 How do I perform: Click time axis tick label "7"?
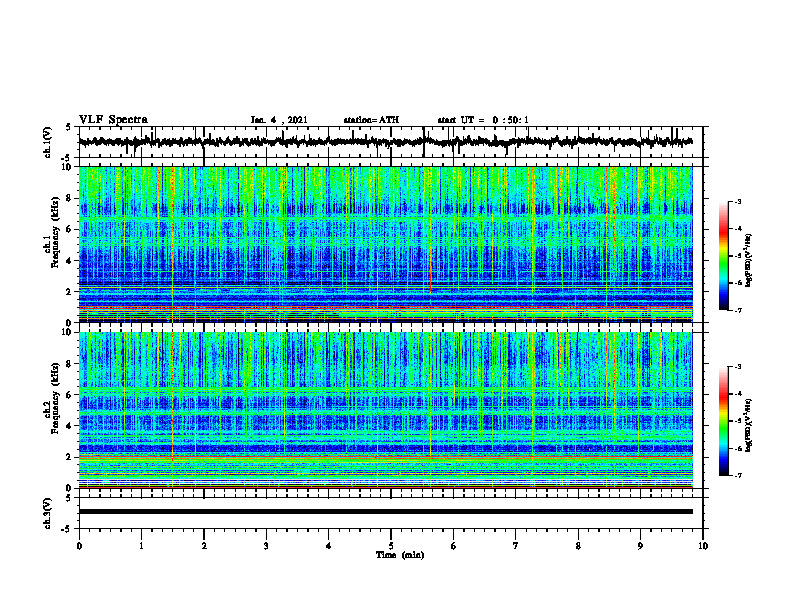516,546
